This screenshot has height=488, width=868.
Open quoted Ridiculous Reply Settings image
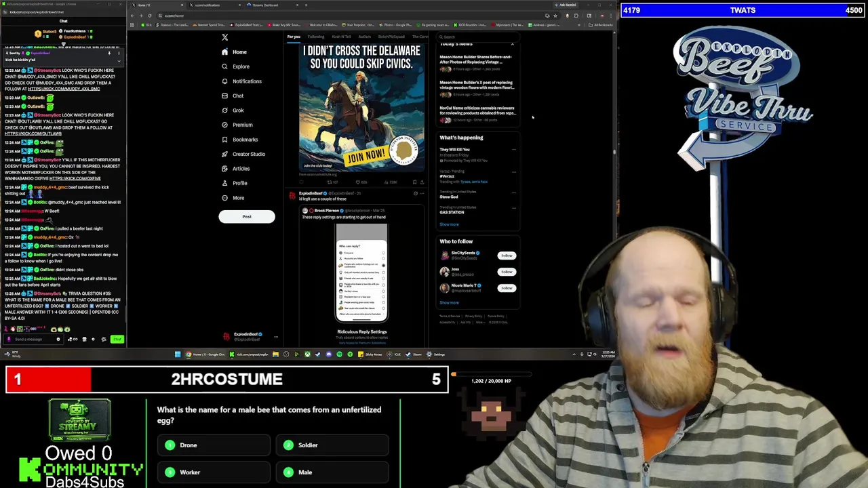tap(361, 272)
